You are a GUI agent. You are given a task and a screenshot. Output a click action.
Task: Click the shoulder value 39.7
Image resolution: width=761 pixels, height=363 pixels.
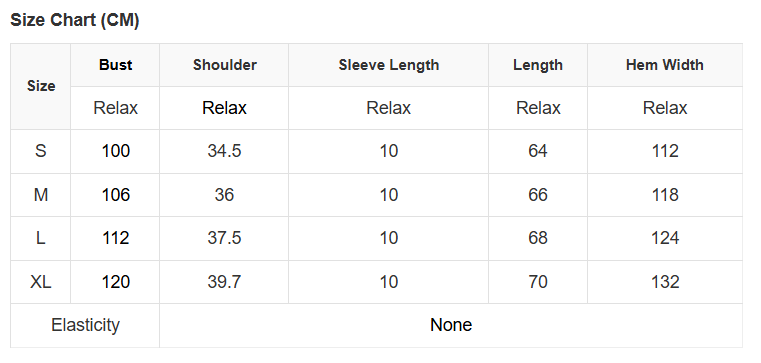coord(224,282)
